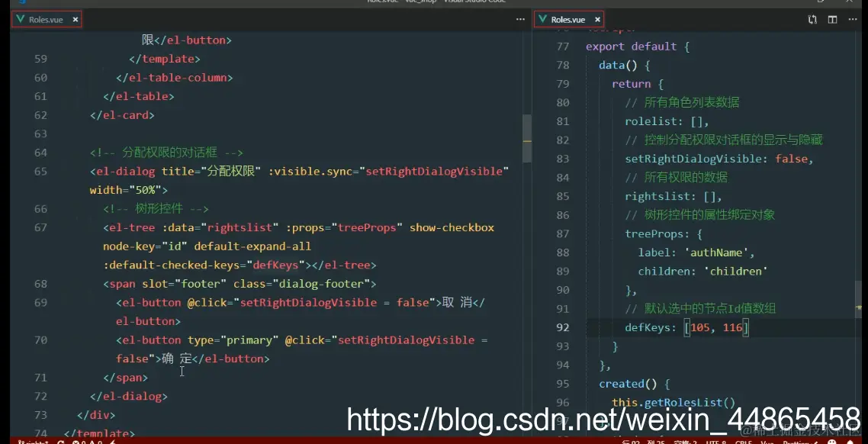Image resolution: width=868 pixels, height=444 pixels.
Task: Click the return keyword on line 79
Action: [631, 84]
